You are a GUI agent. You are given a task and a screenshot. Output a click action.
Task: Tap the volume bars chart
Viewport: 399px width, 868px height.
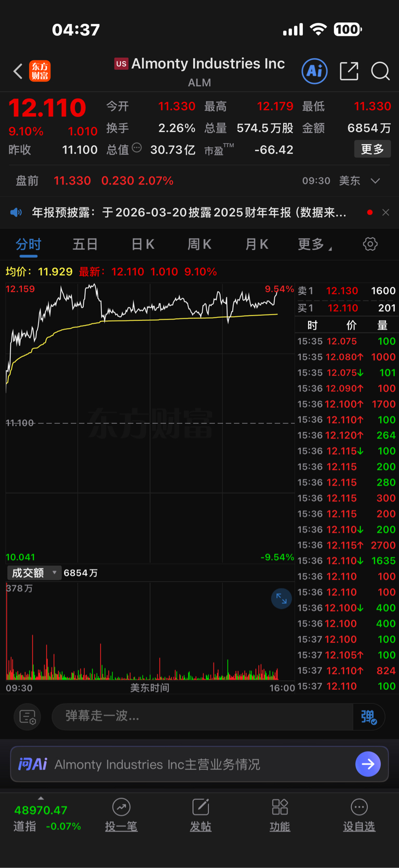point(150,631)
